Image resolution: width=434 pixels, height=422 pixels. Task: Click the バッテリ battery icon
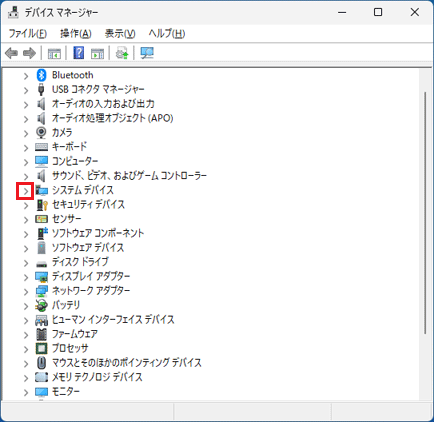point(41,305)
